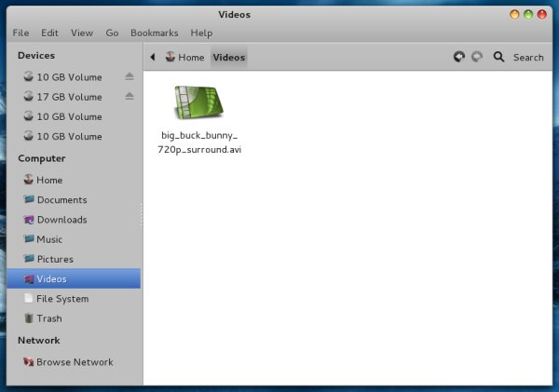Viewport: 559px width, 392px height.
Task: Open the Edit menu
Action: [x=49, y=33]
